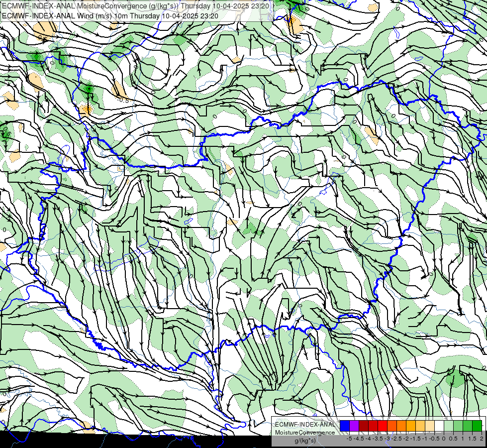Click the g/(kg*s) unit label in legend
Image resolution: width=487 pixels, height=448 pixels.
[x=305, y=441]
